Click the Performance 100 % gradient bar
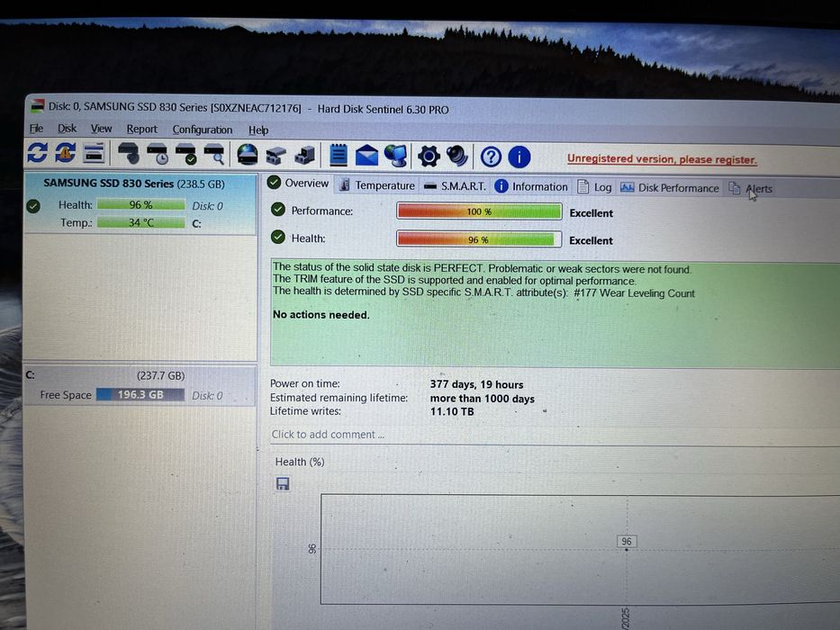The width and height of the screenshot is (840, 630). click(479, 211)
